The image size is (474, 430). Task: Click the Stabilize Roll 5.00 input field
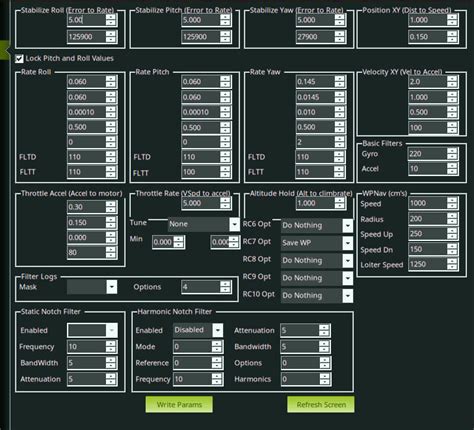coord(87,20)
